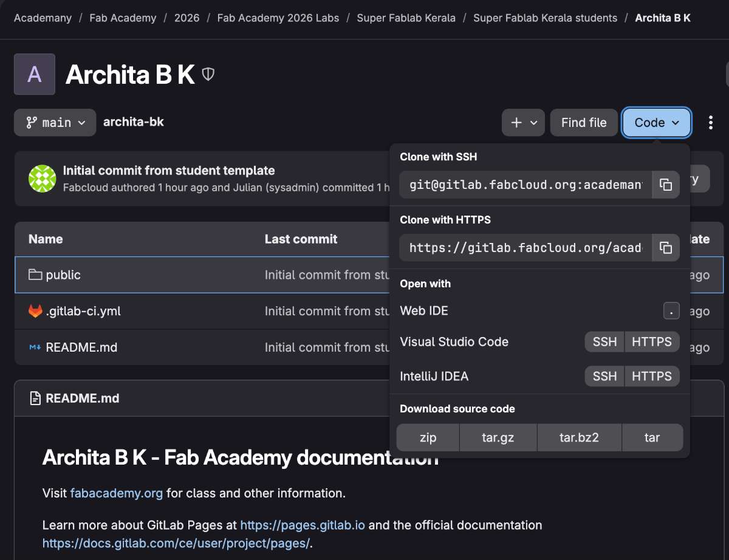729x560 pixels.
Task: Open the public folder
Action: coord(63,275)
